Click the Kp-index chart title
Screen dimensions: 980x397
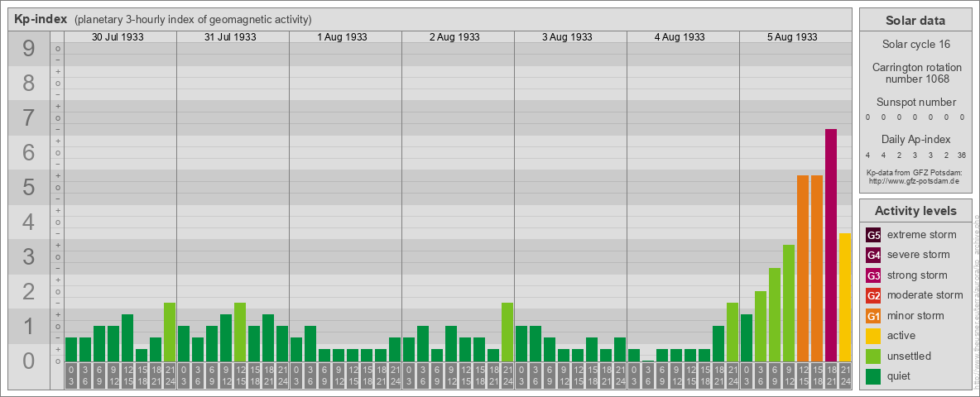tap(41, 19)
